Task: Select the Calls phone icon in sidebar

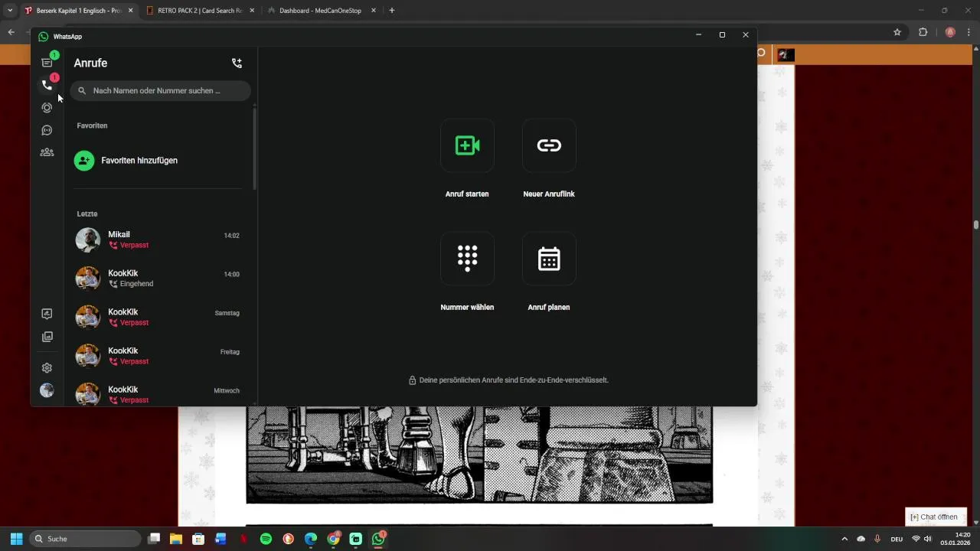Action: [47, 85]
